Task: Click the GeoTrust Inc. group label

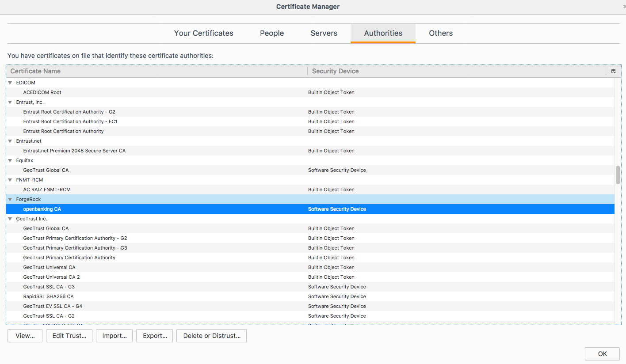Action: coord(32,219)
